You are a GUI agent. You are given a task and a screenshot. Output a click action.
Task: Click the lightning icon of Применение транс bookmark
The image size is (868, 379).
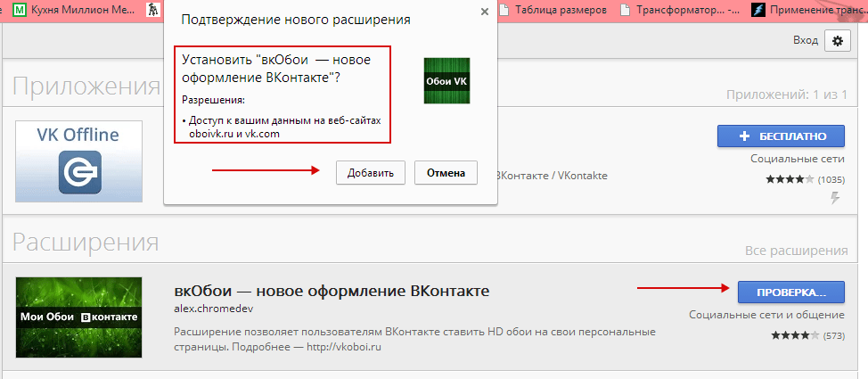[757, 10]
